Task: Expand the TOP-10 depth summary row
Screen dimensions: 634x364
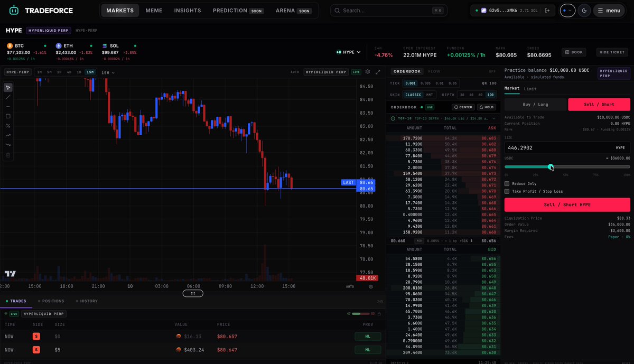Action: (x=443, y=118)
